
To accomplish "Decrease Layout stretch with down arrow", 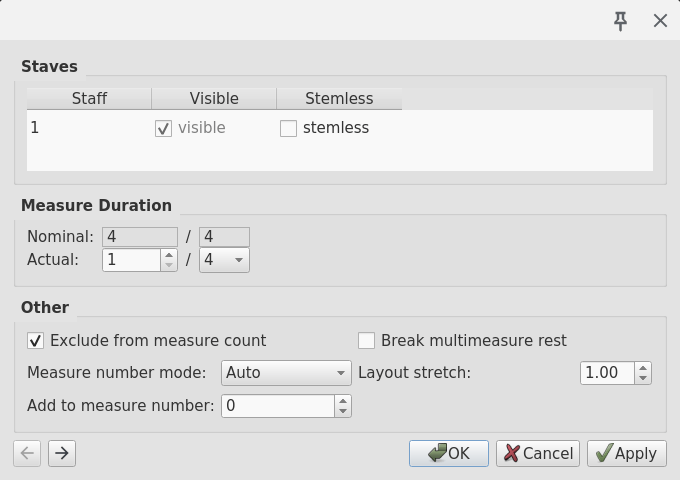I will coord(643,379).
